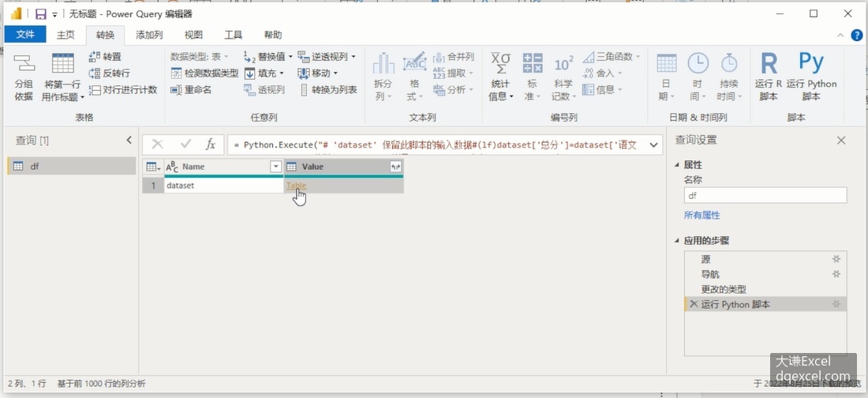Select the 导航 applied step
This screenshot has height=398, width=868.
765,274
